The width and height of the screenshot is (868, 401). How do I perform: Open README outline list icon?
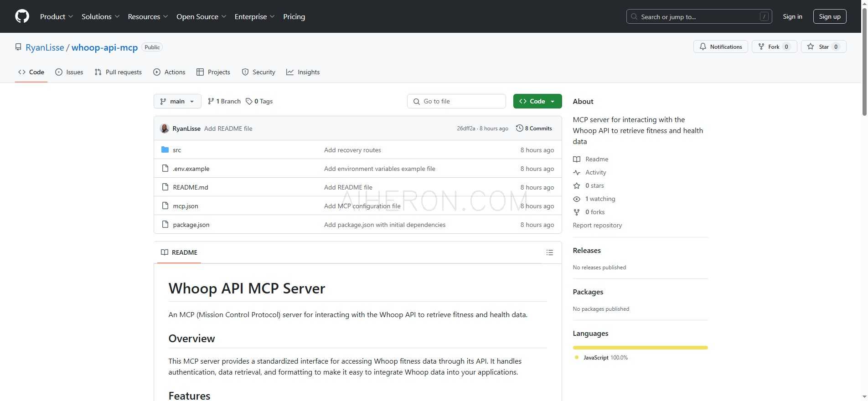coord(550,252)
